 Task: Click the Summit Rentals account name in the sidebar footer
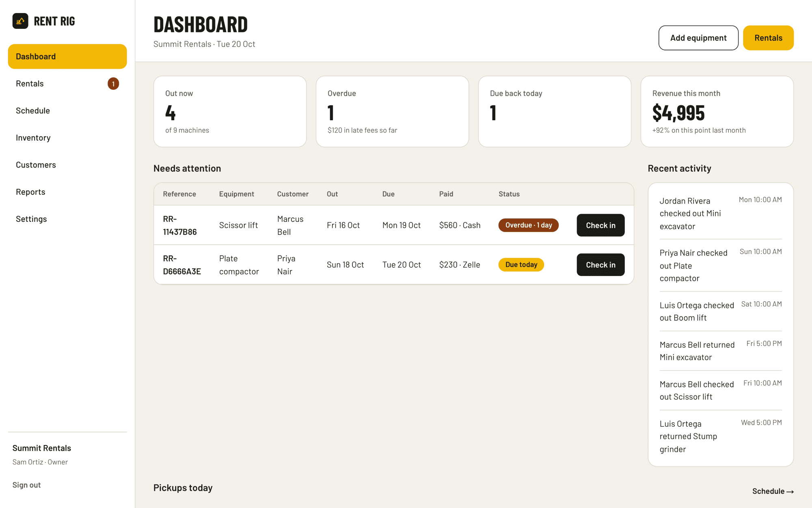click(42, 448)
